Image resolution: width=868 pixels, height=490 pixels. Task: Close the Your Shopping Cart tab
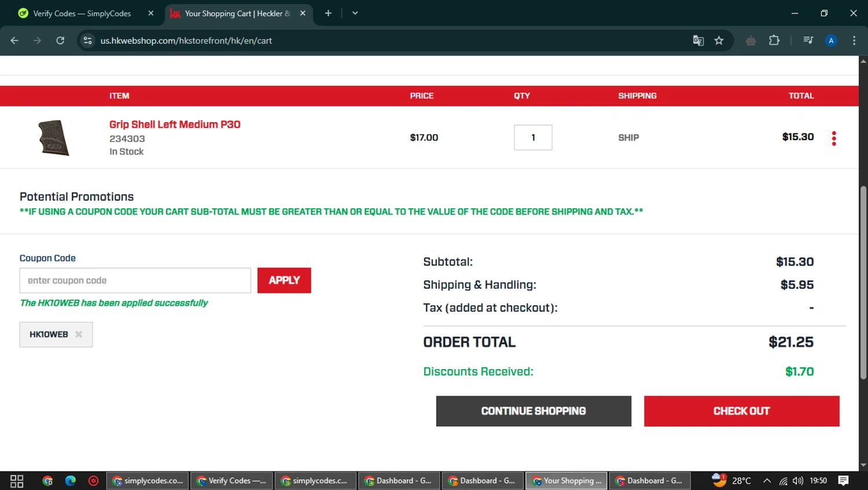(303, 13)
